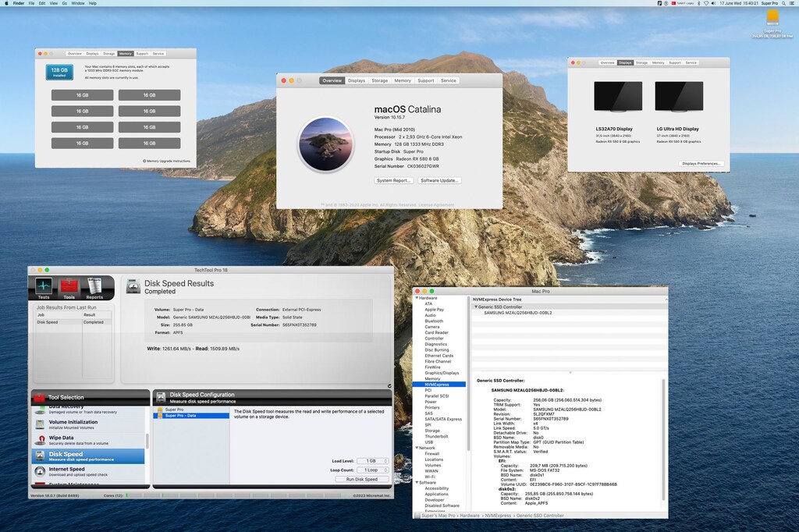Click the Wi-Fi status icon in the menu bar
The height and width of the screenshot is (532, 799).
pyautogui.click(x=705, y=3)
